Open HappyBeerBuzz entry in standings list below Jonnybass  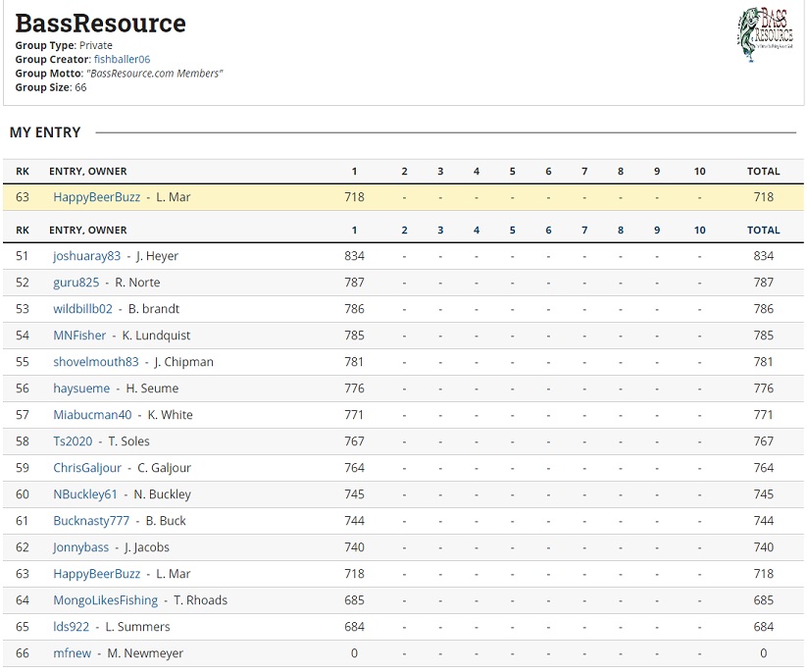(x=97, y=574)
